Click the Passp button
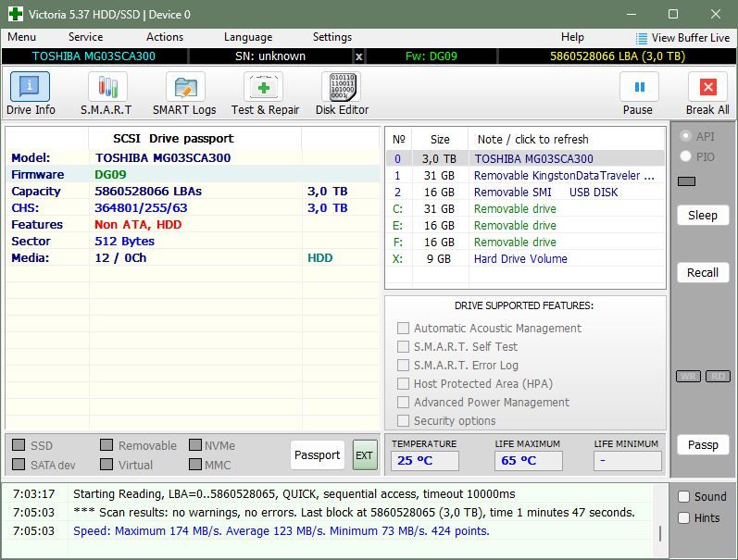This screenshot has width=738, height=560. click(703, 445)
